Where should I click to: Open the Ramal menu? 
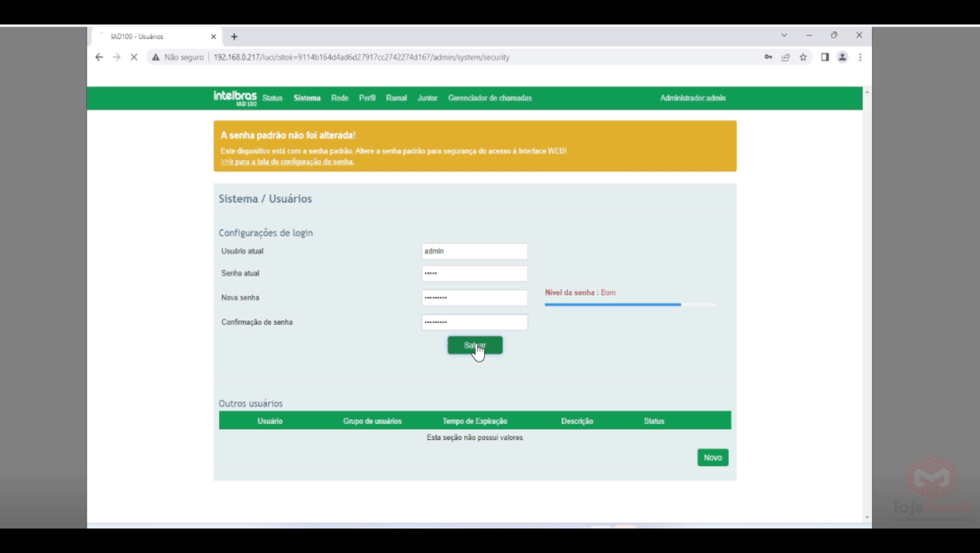coord(396,98)
